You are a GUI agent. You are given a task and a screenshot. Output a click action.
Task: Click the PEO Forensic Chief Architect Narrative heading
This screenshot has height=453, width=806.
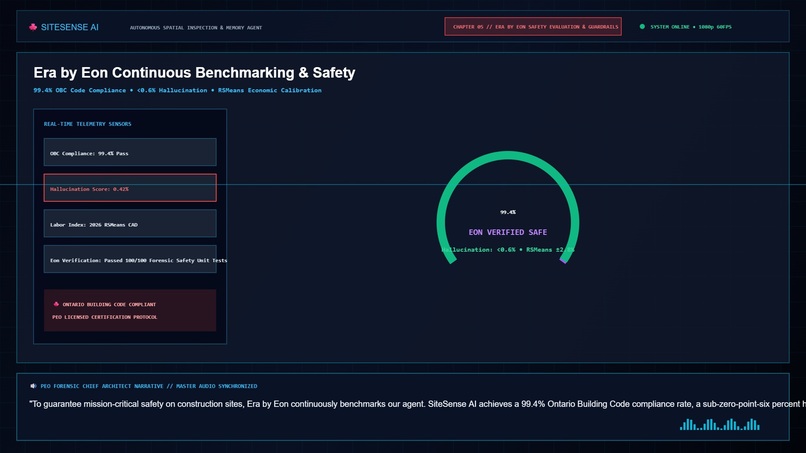point(149,386)
